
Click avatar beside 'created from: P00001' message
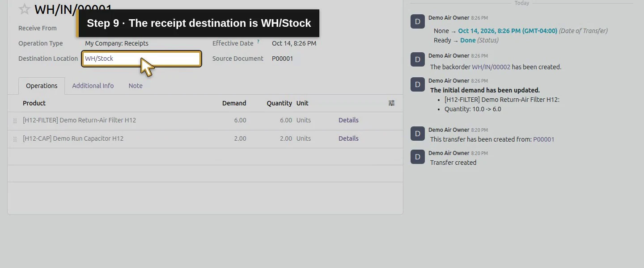coord(418,134)
